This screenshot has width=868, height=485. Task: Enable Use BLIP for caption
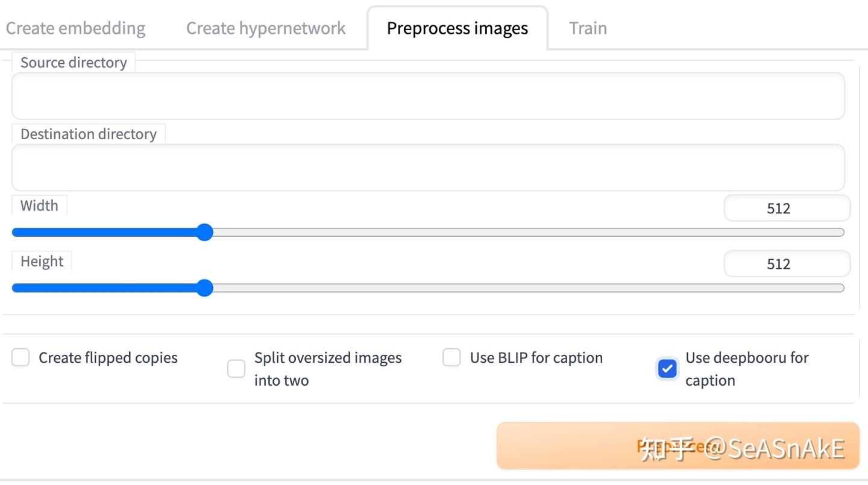pyautogui.click(x=451, y=357)
